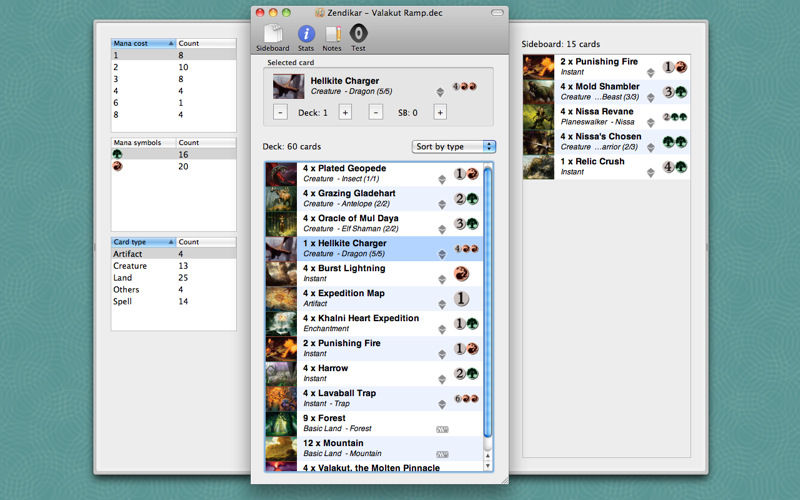The width and height of the screenshot is (800, 500).
Task: Select 4 x Valakut, the Molten Pinnacle row
Action: coord(374,466)
